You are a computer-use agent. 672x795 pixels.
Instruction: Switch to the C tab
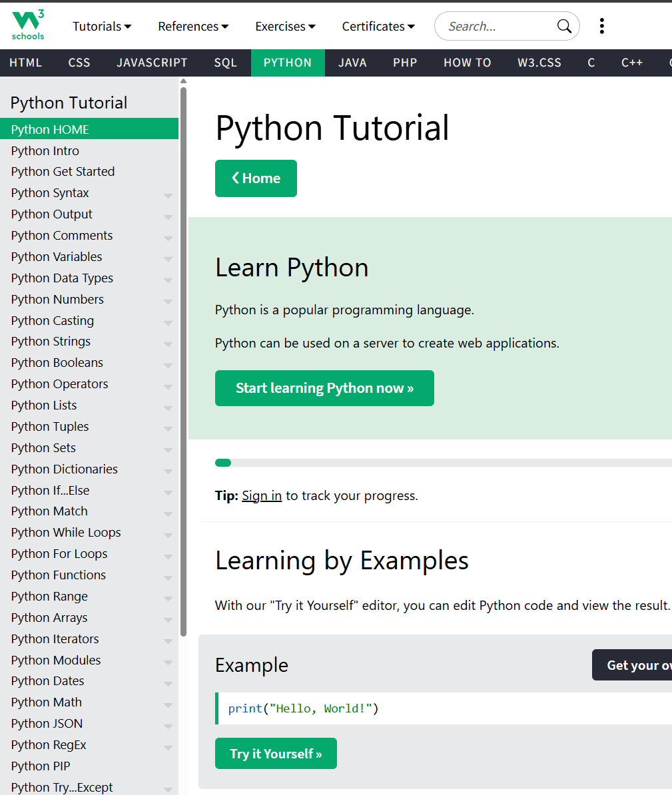coord(591,63)
